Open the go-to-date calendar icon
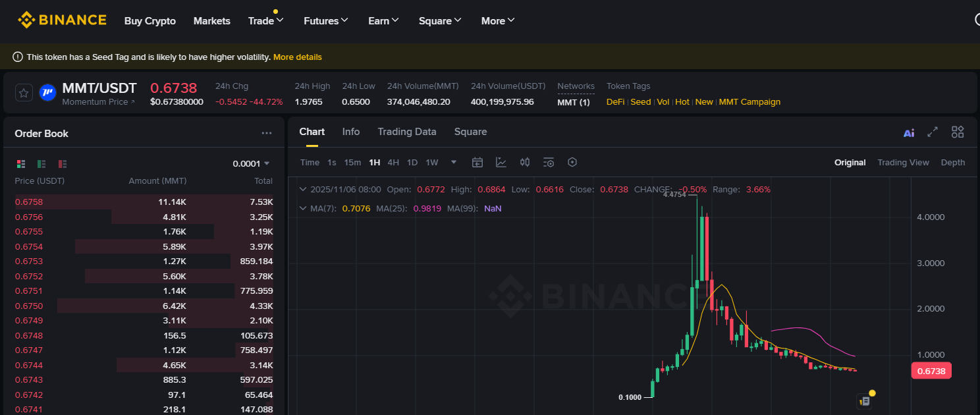Viewport: 980px width, 415px height. tap(477, 162)
